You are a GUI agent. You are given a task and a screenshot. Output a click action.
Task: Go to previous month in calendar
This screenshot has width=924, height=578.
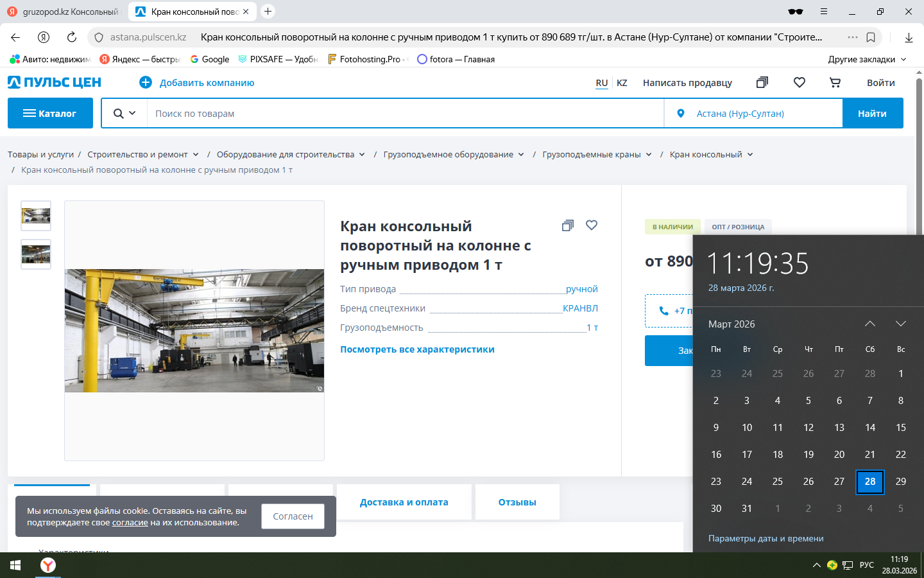(x=869, y=324)
